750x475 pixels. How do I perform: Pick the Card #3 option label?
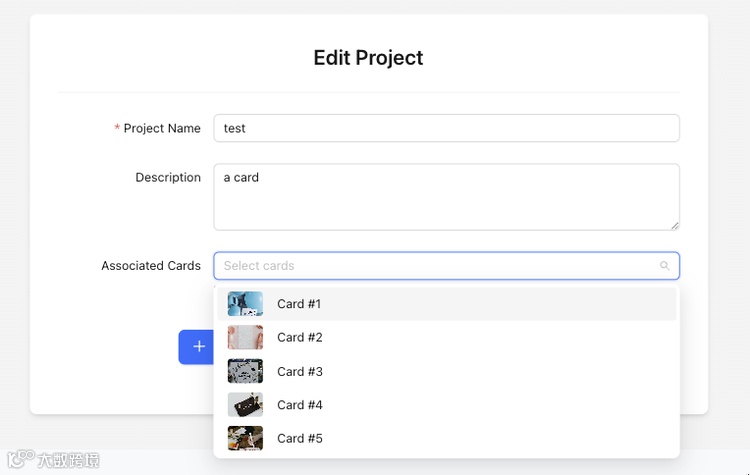299,372
